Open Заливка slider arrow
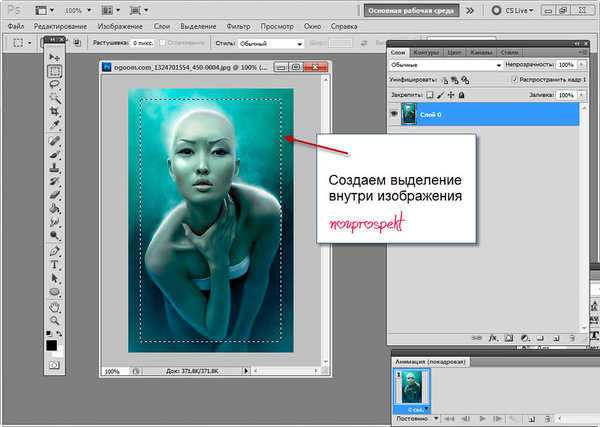Image resolution: width=600 pixels, height=427 pixels. coord(582,95)
